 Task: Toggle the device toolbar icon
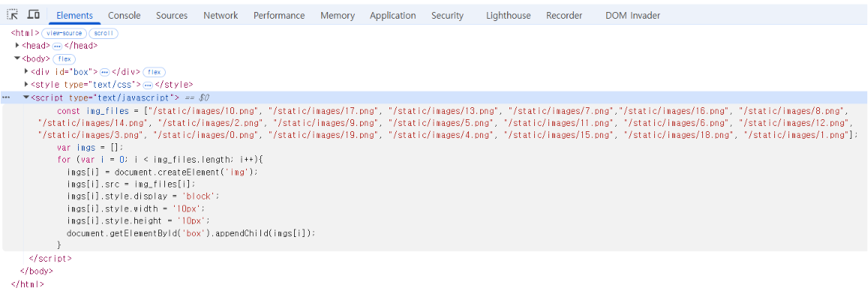point(34,14)
